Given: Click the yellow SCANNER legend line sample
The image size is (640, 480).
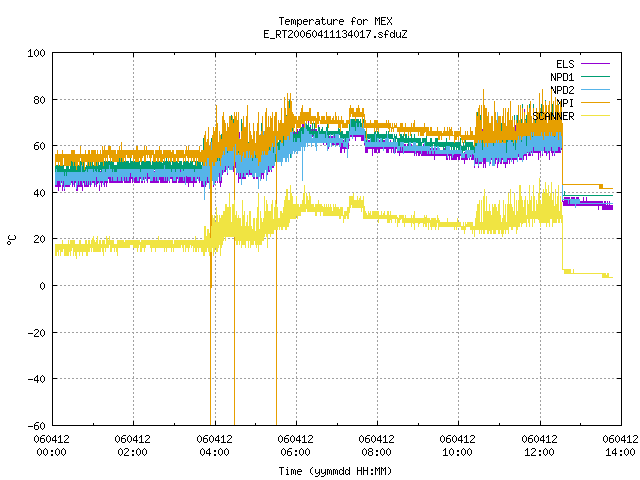Looking at the screenshot, I should tap(595, 116).
